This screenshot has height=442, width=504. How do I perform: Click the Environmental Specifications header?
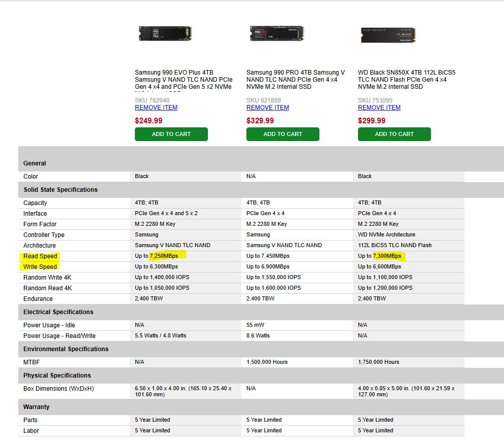65,349
